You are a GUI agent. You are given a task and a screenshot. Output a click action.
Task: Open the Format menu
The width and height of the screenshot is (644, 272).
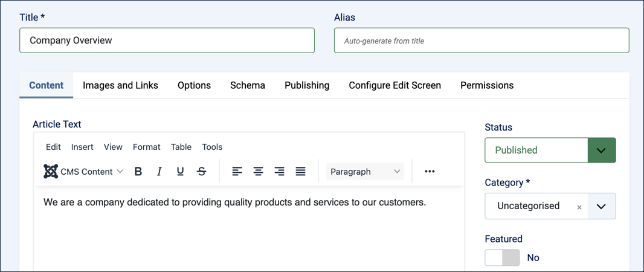click(x=147, y=147)
